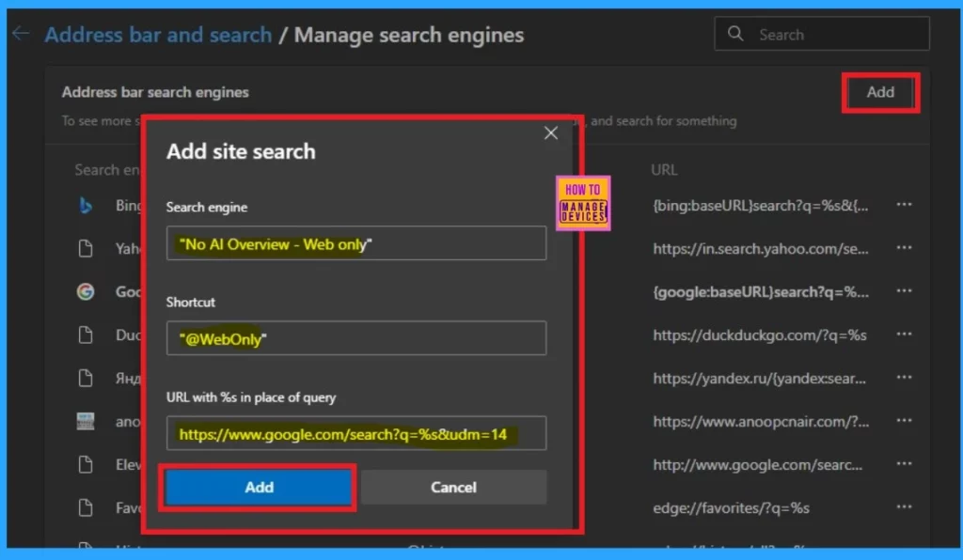
Task: Select the edge://favorites/?q=%s URL text
Action: 731,508
